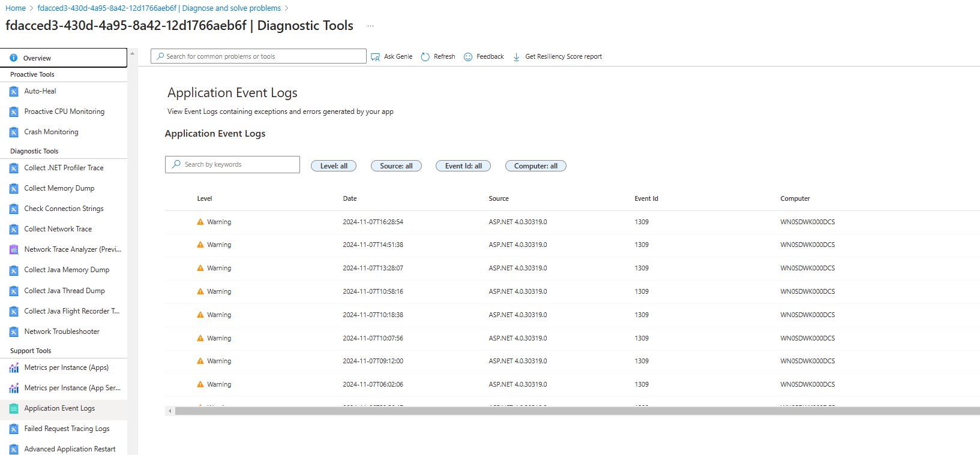Click the Auto-Heal tool icon
Image resolution: width=980 pixels, height=455 pixels.
[14, 92]
